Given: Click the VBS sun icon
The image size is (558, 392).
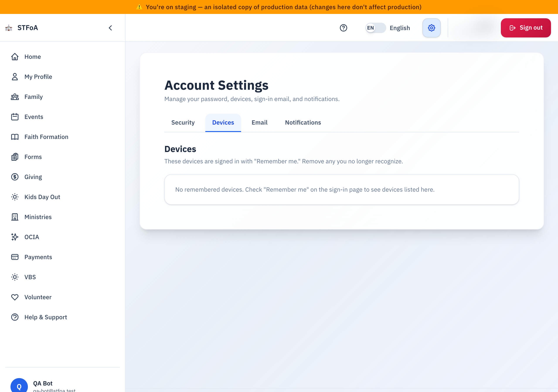Looking at the screenshot, I should tap(15, 277).
